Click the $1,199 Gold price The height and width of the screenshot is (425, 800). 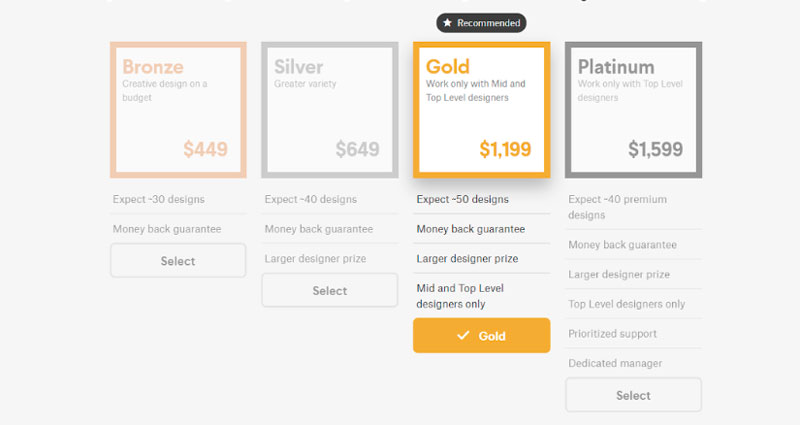click(505, 149)
